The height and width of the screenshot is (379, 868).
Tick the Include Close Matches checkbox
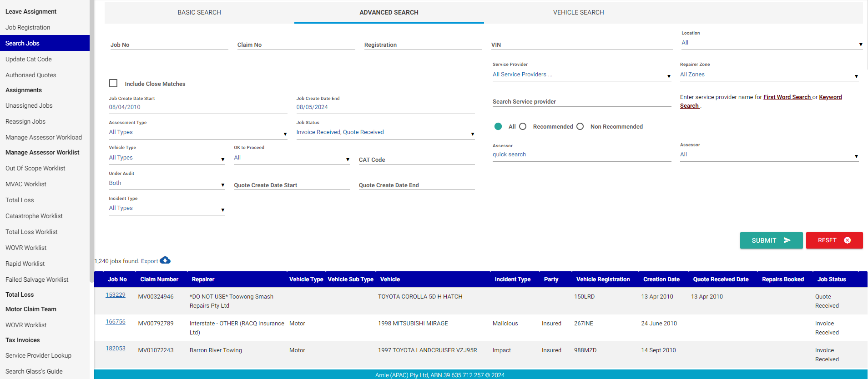(113, 83)
